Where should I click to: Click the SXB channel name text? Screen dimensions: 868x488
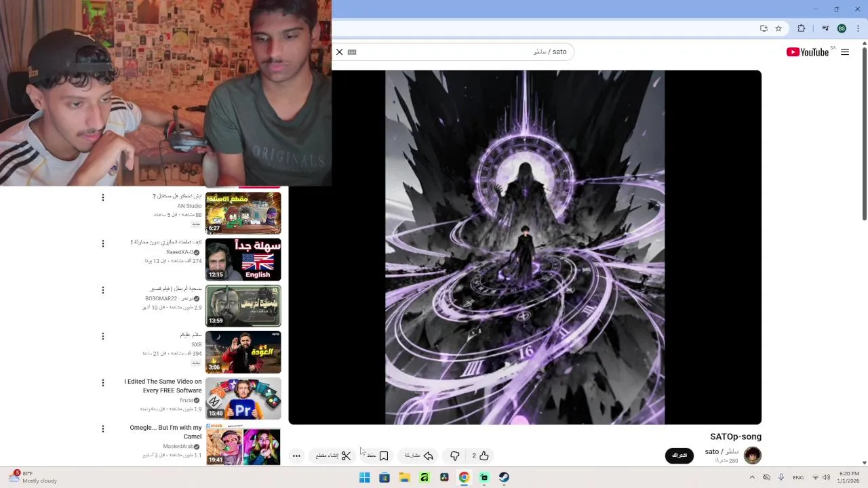click(x=197, y=345)
